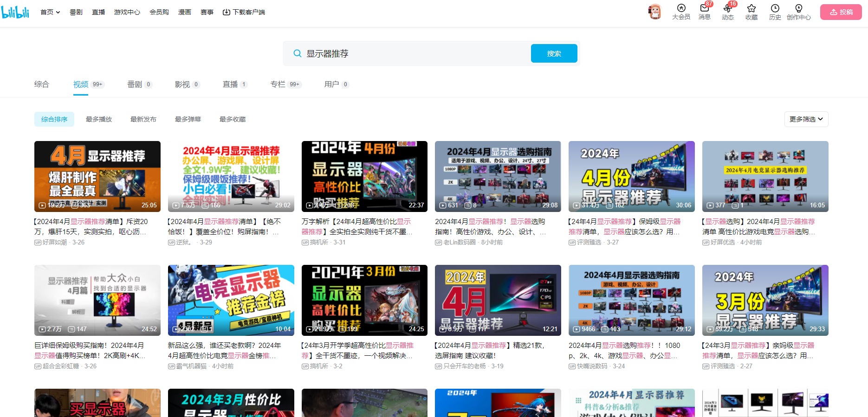This screenshot has width=868, height=417.
Task: Open 直播 in top navigation
Action: 98,12
